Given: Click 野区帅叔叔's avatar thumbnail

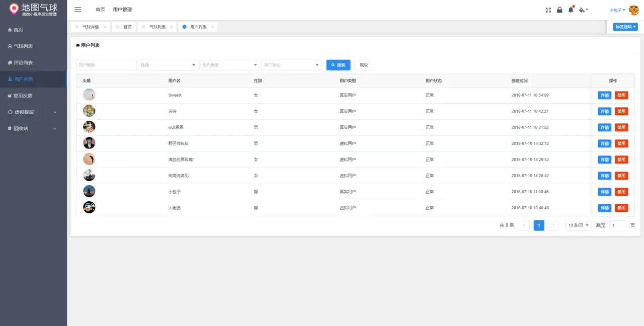Looking at the screenshot, I should pos(89,143).
